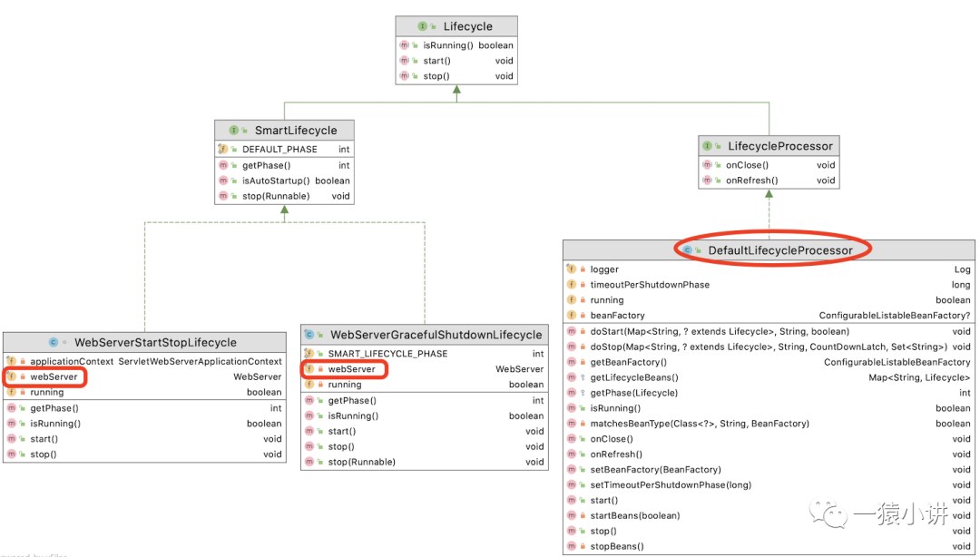Click the field icon next to SMART_LIFECYCLE_PHASE
The height and width of the screenshot is (557, 980).
coord(309,353)
